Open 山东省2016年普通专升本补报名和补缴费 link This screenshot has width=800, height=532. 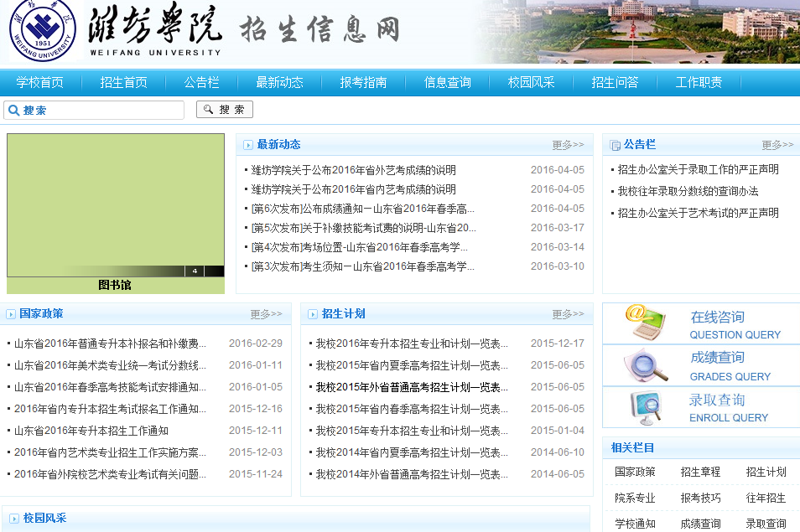(110, 344)
